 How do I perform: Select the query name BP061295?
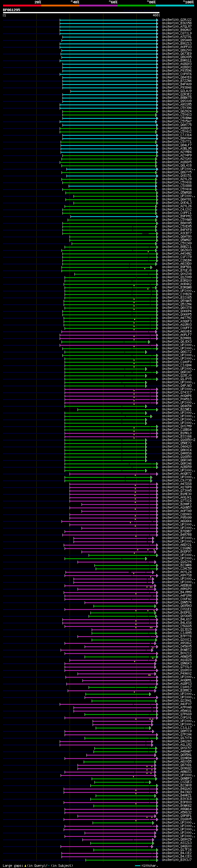click(11, 10)
